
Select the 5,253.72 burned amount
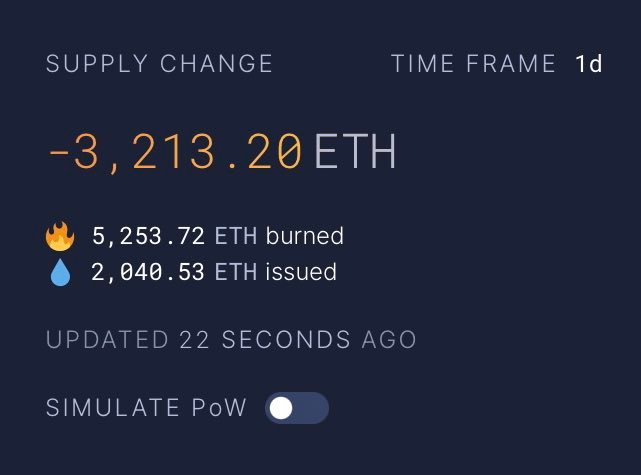click(x=148, y=237)
